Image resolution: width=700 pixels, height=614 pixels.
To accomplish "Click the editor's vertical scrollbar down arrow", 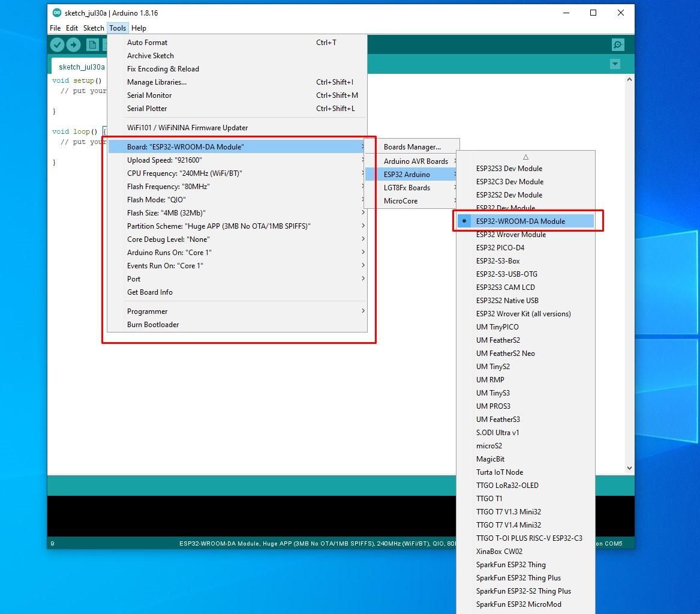I will (629, 468).
